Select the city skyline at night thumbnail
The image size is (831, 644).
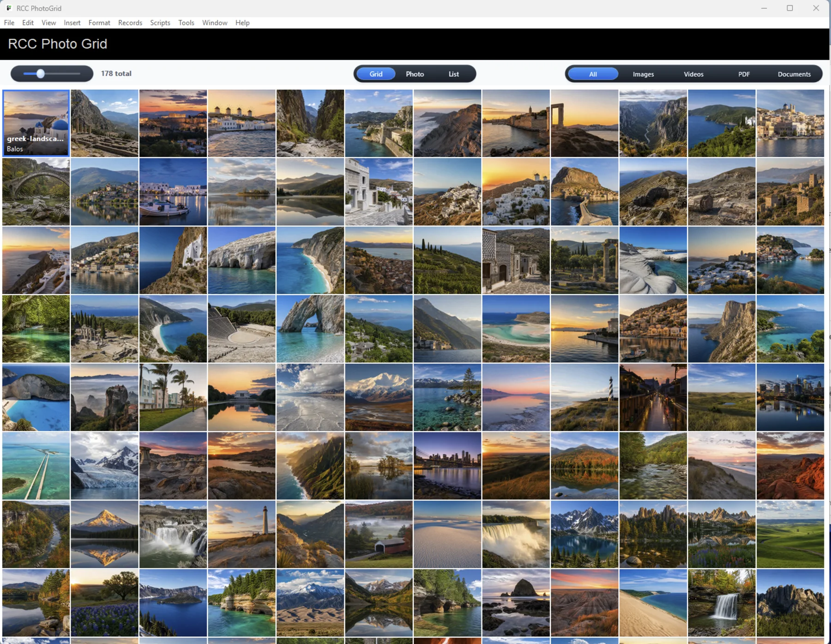[790, 397]
